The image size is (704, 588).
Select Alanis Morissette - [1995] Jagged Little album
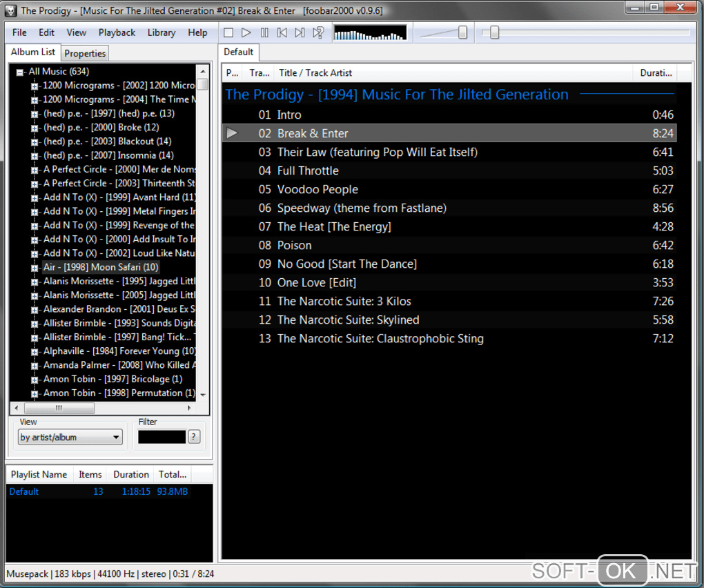[x=119, y=282]
